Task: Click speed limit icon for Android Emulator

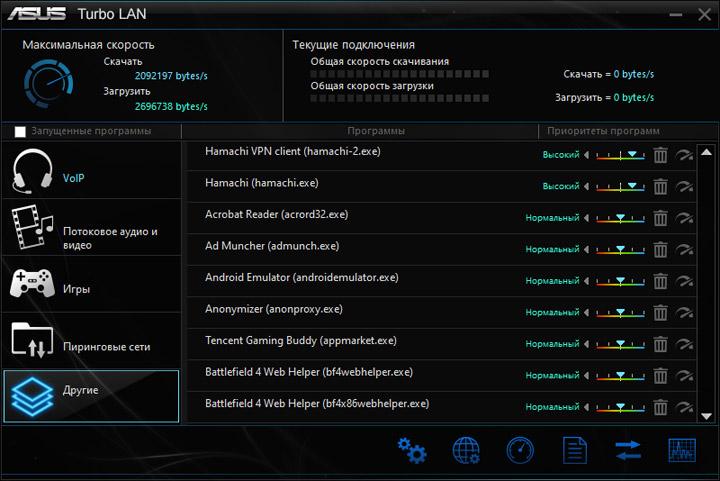Action: (684, 281)
